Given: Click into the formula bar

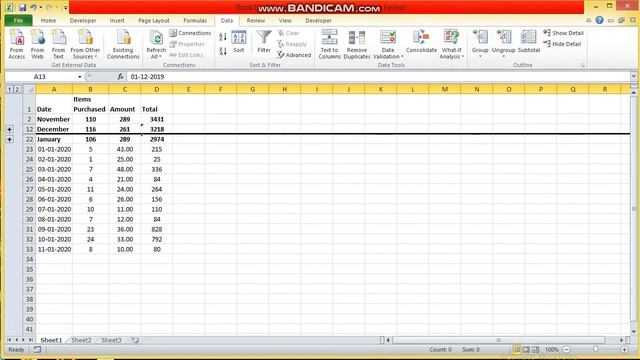Looking at the screenshot, I should (x=379, y=77).
